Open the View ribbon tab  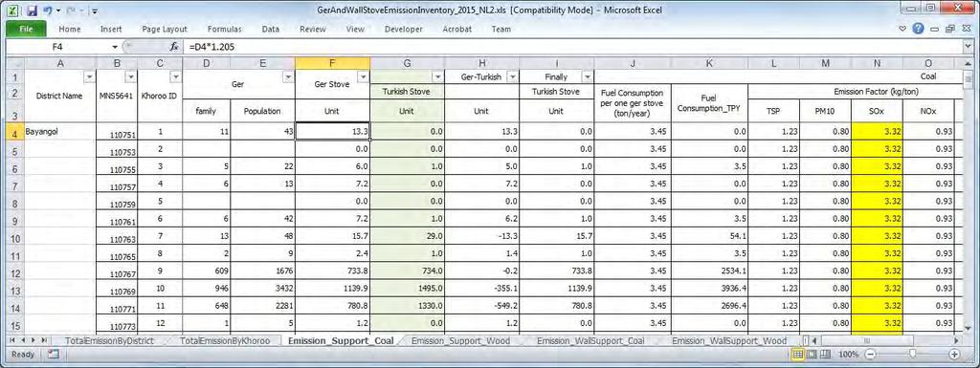(x=355, y=30)
